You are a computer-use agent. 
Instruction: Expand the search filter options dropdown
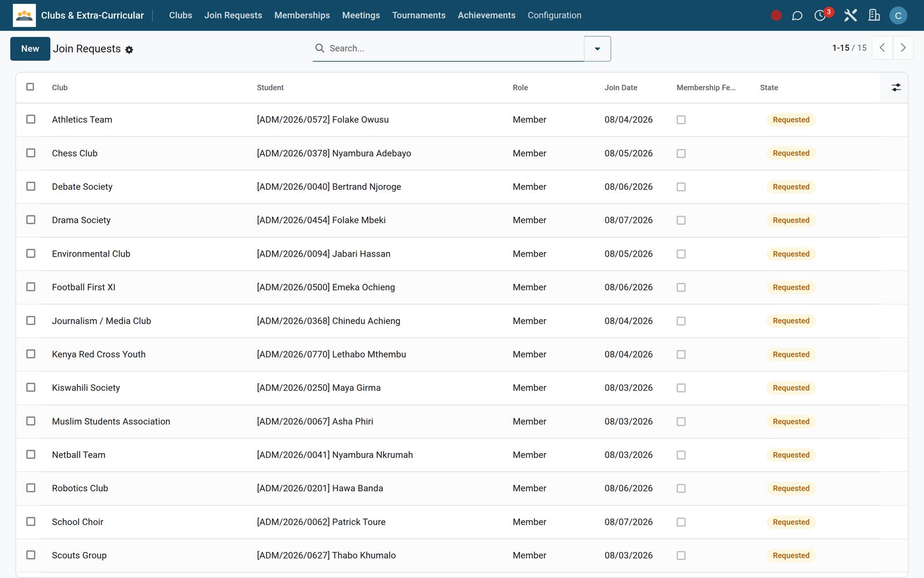[x=598, y=49]
